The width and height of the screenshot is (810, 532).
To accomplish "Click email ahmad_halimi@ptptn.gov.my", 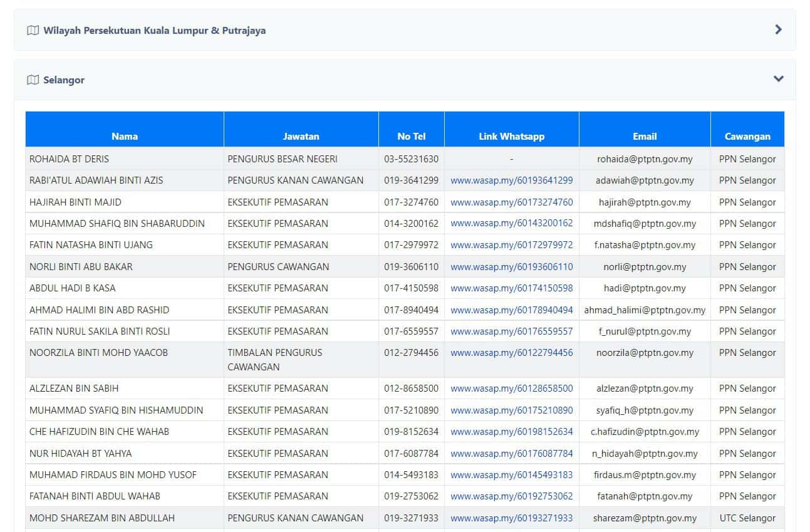I will pos(645,310).
